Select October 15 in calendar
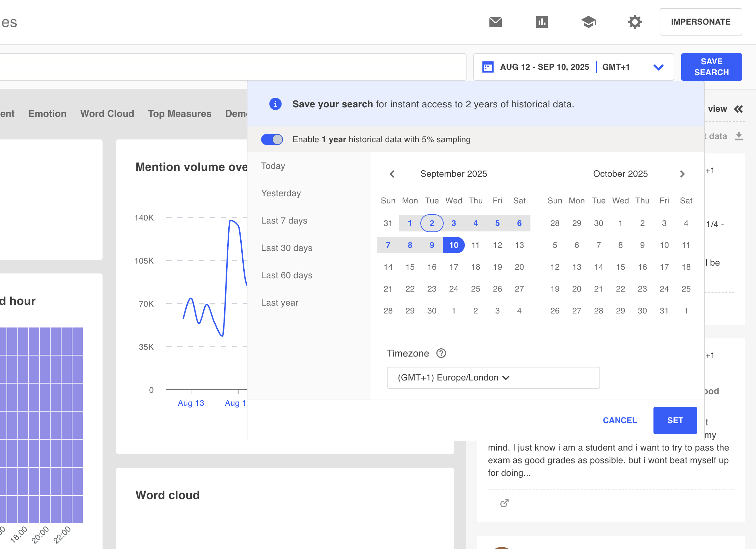This screenshot has height=549, width=756. pyautogui.click(x=620, y=267)
